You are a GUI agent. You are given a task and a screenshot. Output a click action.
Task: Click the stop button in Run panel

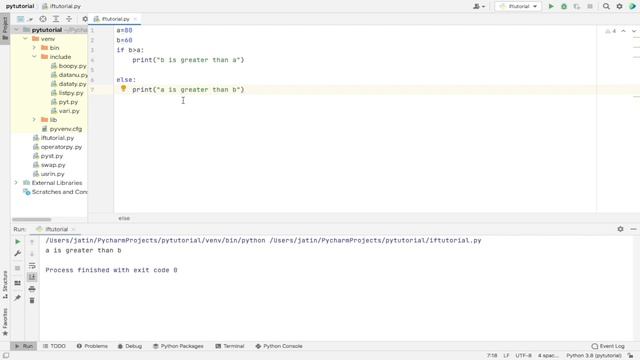[x=18, y=268]
